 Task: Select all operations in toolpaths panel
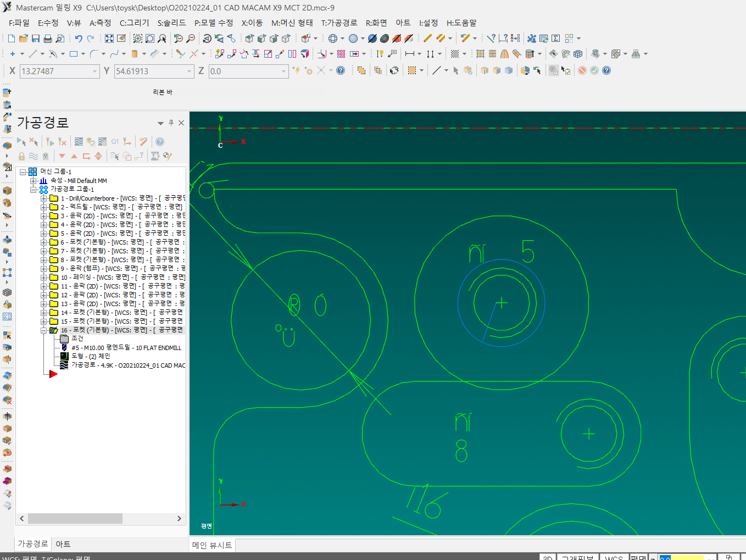coord(21,142)
